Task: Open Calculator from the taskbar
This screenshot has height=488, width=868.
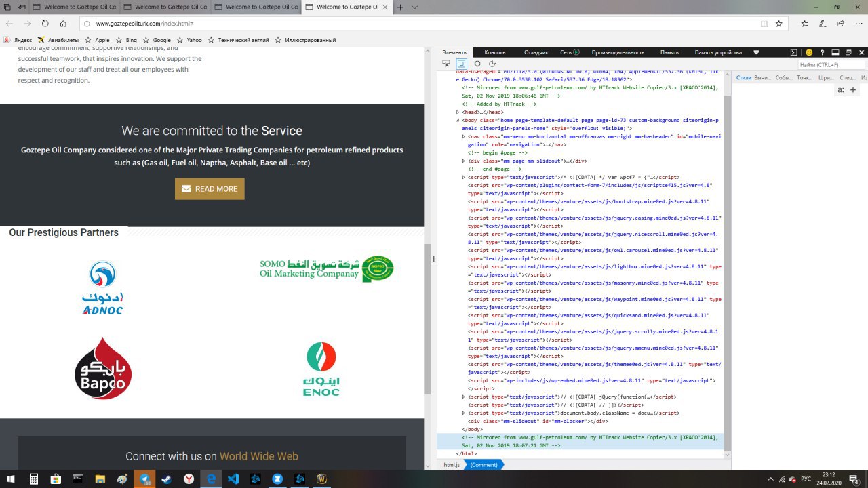Action: pyautogui.click(x=33, y=479)
